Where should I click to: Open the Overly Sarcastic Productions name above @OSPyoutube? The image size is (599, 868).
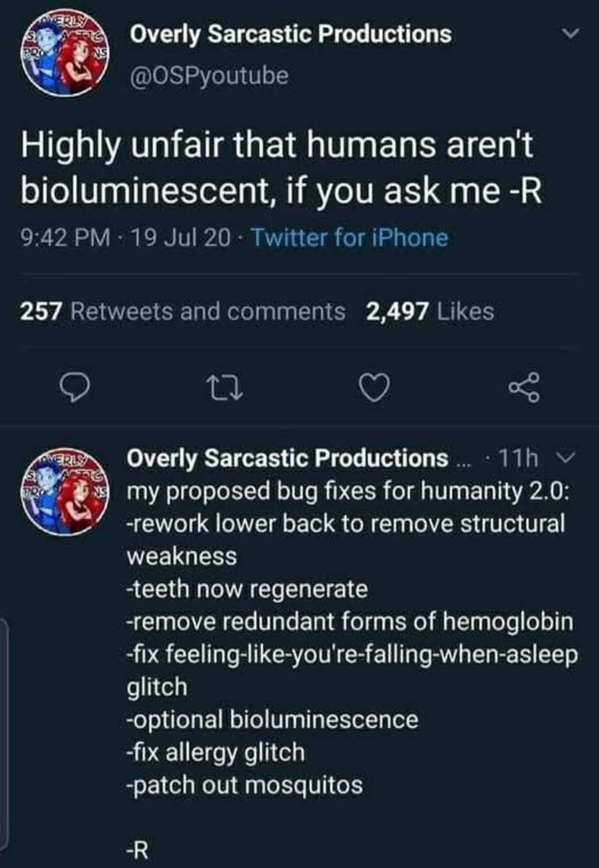290,33
